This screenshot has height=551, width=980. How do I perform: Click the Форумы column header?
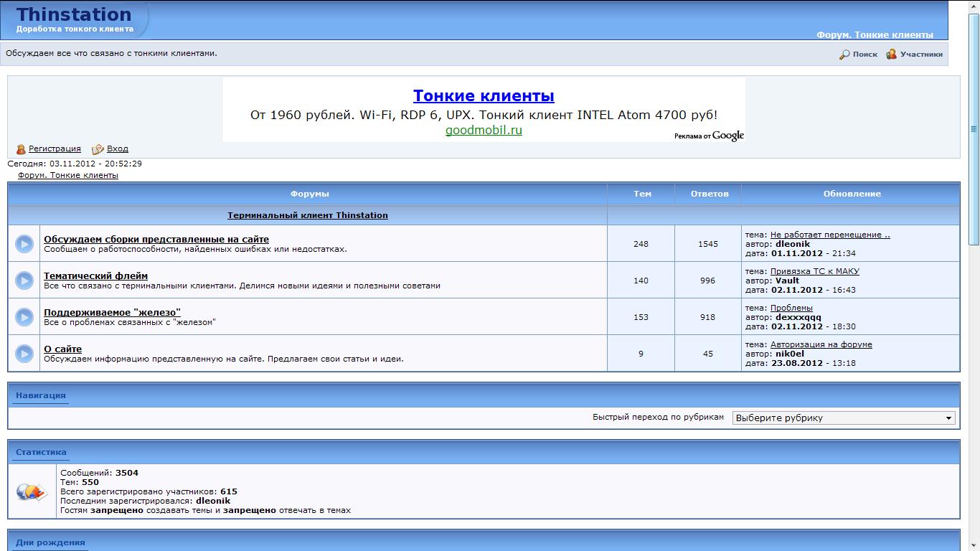click(x=310, y=194)
